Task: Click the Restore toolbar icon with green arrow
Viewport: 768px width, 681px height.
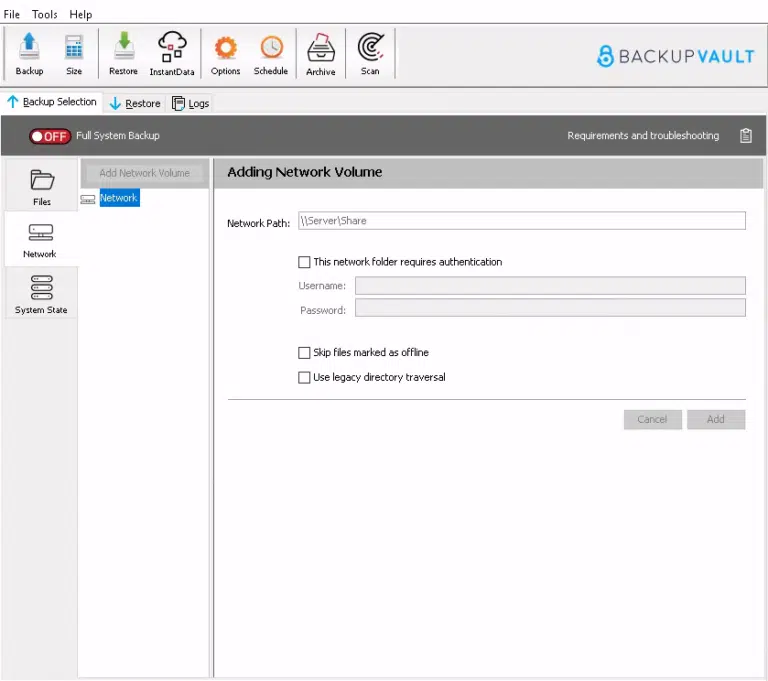Action: [123, 53]
